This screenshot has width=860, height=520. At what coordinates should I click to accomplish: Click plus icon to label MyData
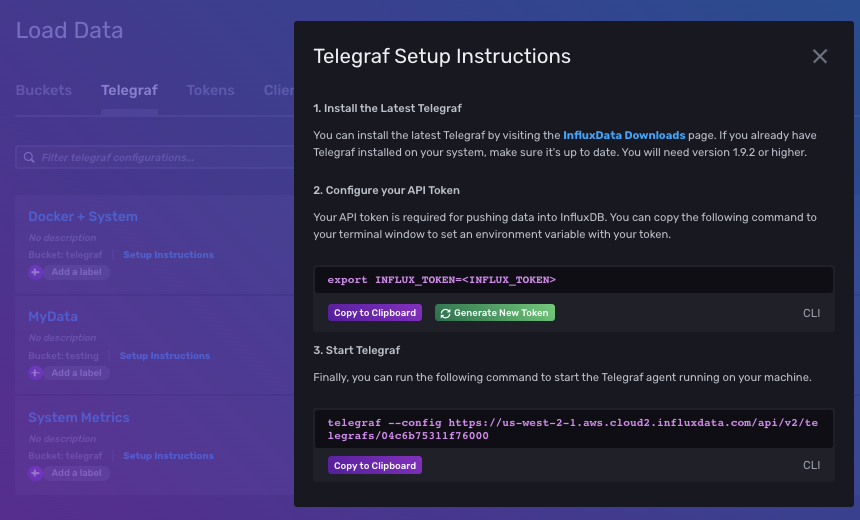[x=35, y=373]
